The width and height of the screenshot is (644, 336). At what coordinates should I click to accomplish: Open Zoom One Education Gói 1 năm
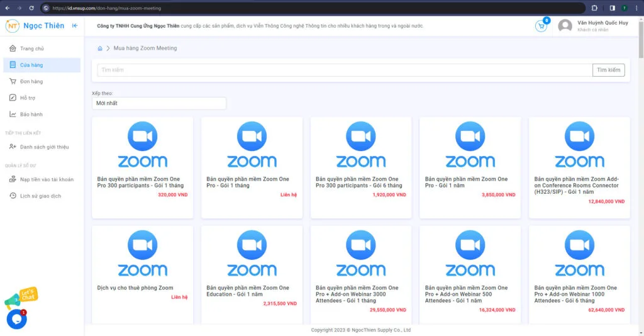coord(248,291)
